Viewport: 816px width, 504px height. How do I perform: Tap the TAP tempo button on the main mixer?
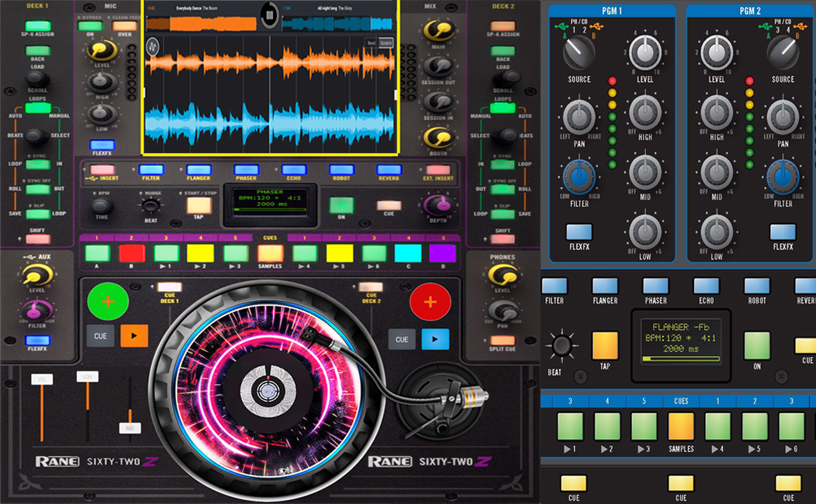pyautogui.click(x=198, y=205)
